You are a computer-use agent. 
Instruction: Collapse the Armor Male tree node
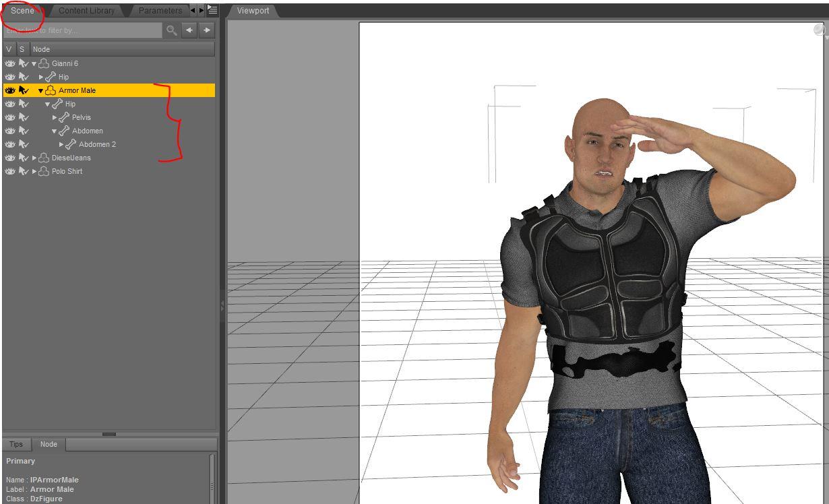(x=41, y=90)
